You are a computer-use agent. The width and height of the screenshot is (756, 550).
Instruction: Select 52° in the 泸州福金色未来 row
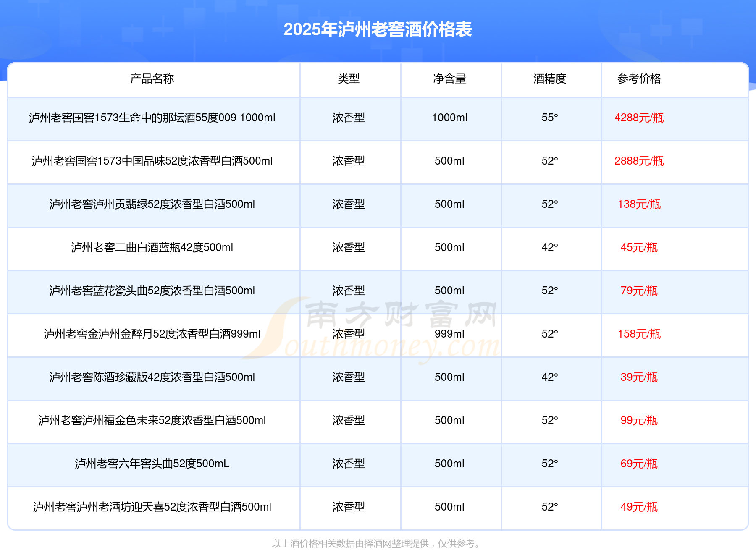point(550,420)
